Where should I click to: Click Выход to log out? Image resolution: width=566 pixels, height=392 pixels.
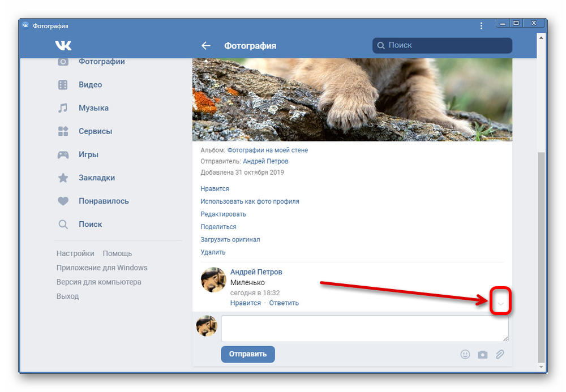tap(67, 296)
